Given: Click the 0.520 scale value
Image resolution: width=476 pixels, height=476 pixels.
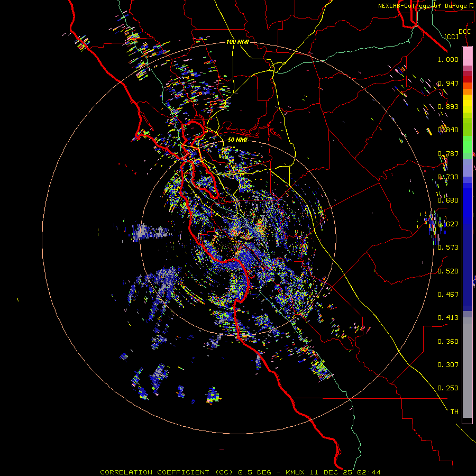Looking at the screenshot, I should pyautogui.click(x=448, y=271).
